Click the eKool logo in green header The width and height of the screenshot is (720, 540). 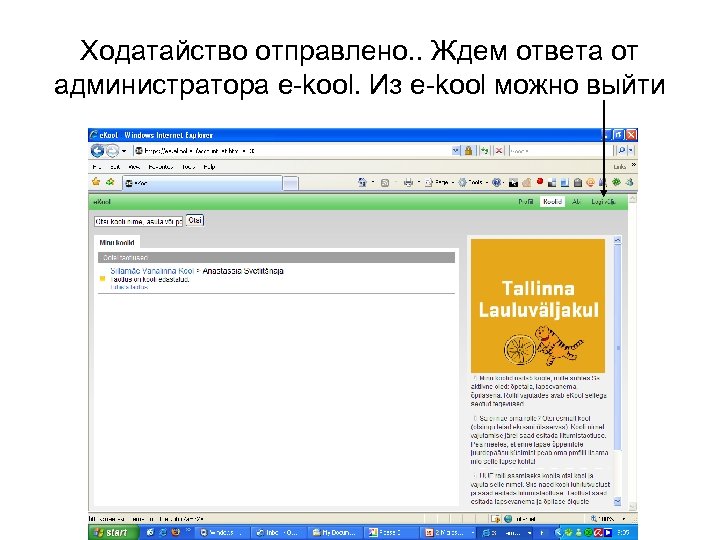(x=102, y=202)
